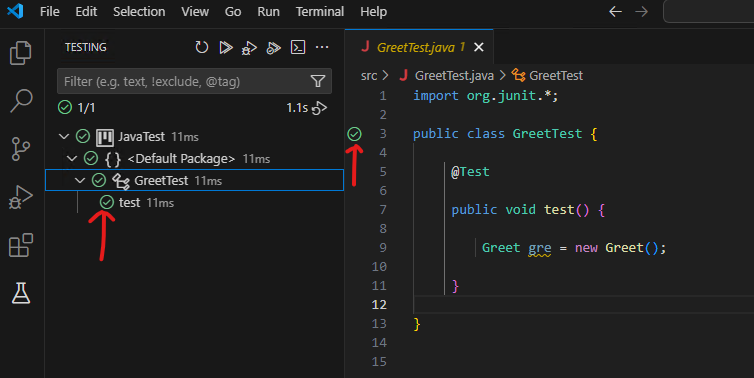Screen dimensions: 754x378
Task: Click GreetTest class name on line 3
Action: (547, 134)
